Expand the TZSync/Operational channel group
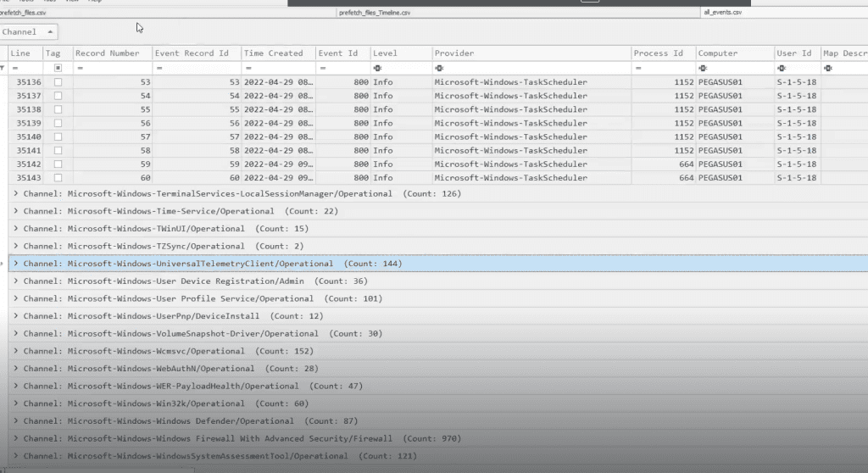This screenshot has height=473, width=868. pos(15,246)
